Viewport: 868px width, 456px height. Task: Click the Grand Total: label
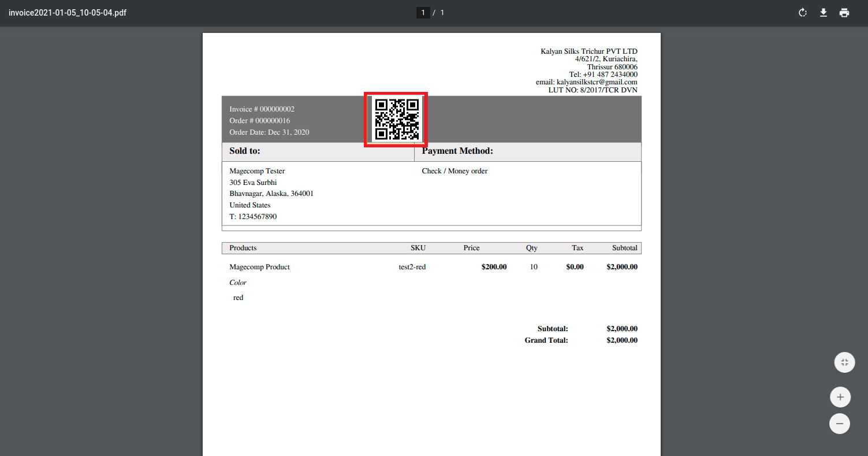(x=546, y=340)
